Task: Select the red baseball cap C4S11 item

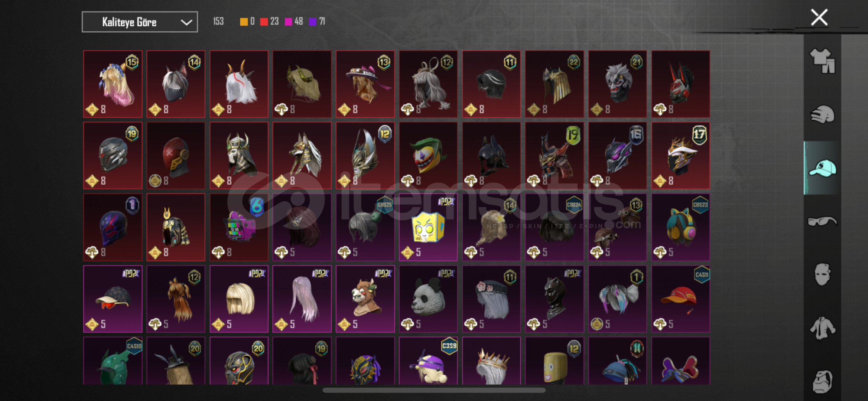Action: coord(681,299)
